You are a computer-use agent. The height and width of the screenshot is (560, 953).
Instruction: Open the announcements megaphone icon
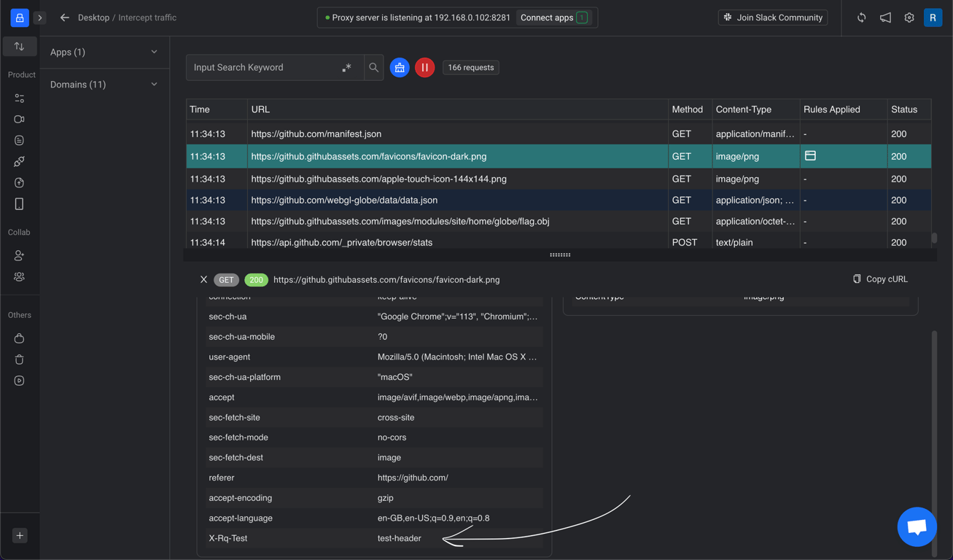[885, 17]
